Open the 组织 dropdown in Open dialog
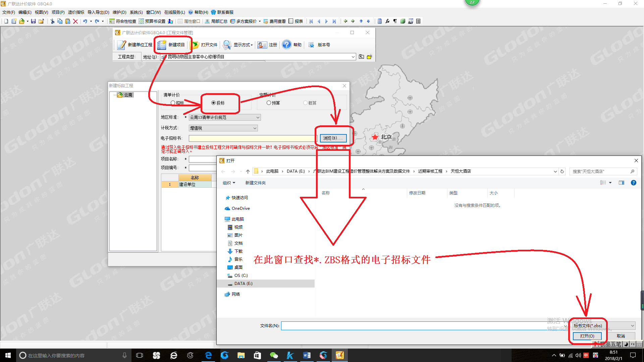644x362 pixels. coord(229,183)
